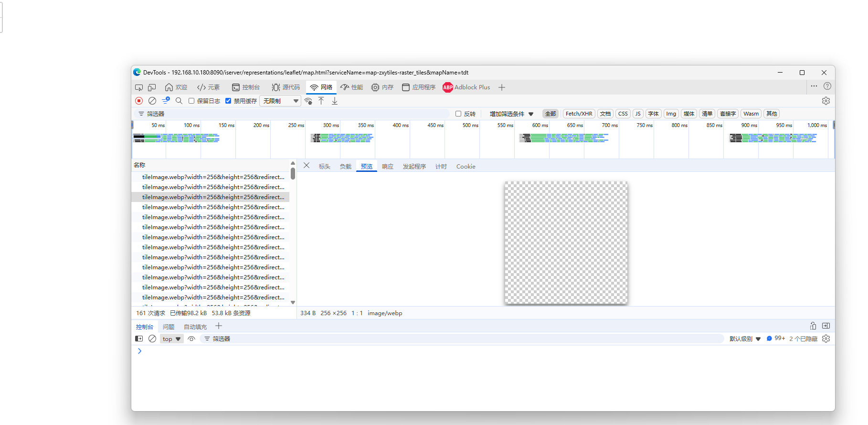Open network search with magnifier icon

(x=179, y=101)
